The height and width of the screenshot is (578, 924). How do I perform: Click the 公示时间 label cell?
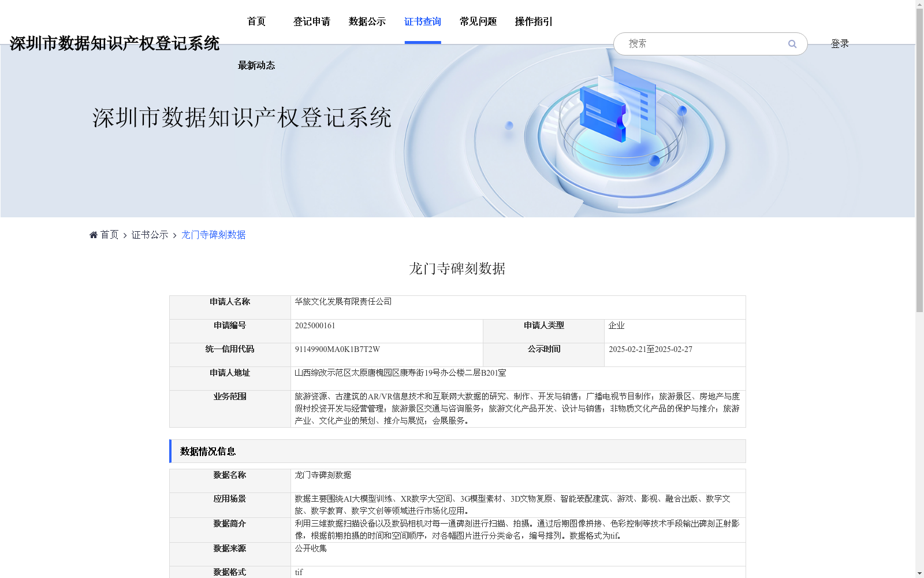coord(543,355)
